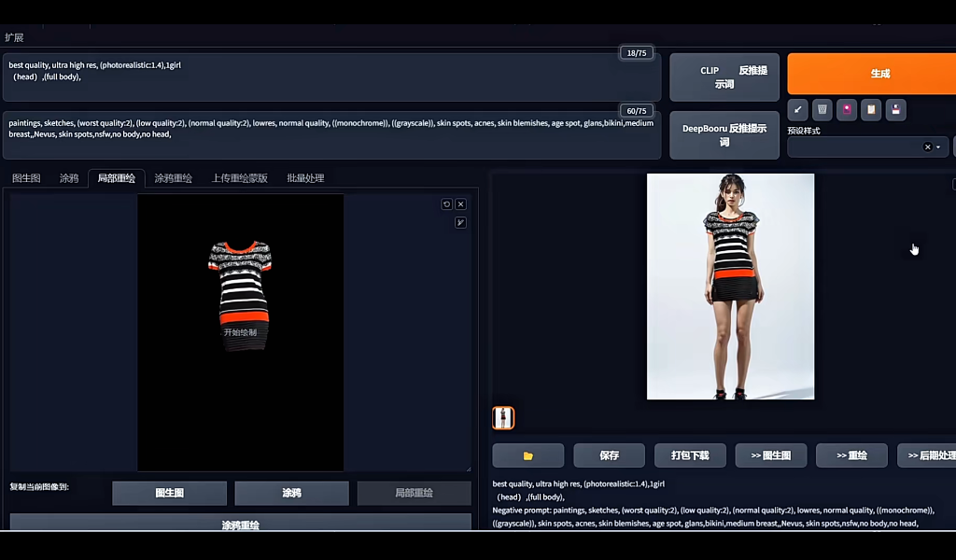Switch to the 涂鸦 tab
956x560 pixels.
tap(69, 178)
